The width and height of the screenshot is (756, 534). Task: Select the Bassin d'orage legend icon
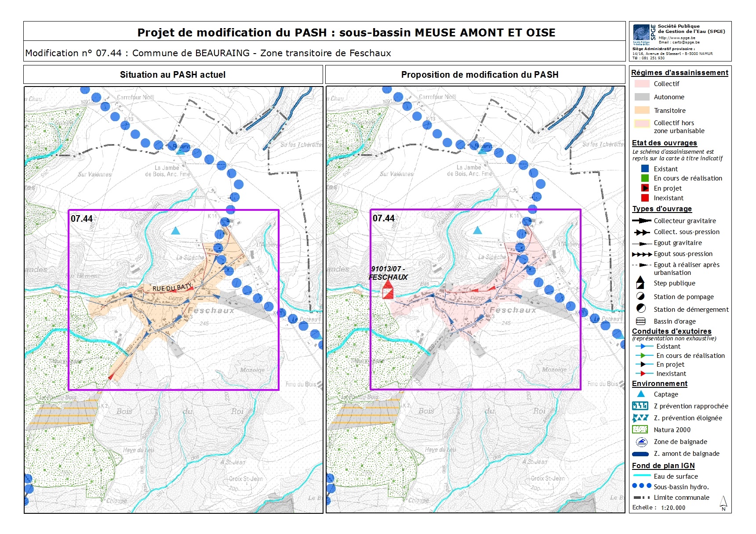tap(641, 321)
